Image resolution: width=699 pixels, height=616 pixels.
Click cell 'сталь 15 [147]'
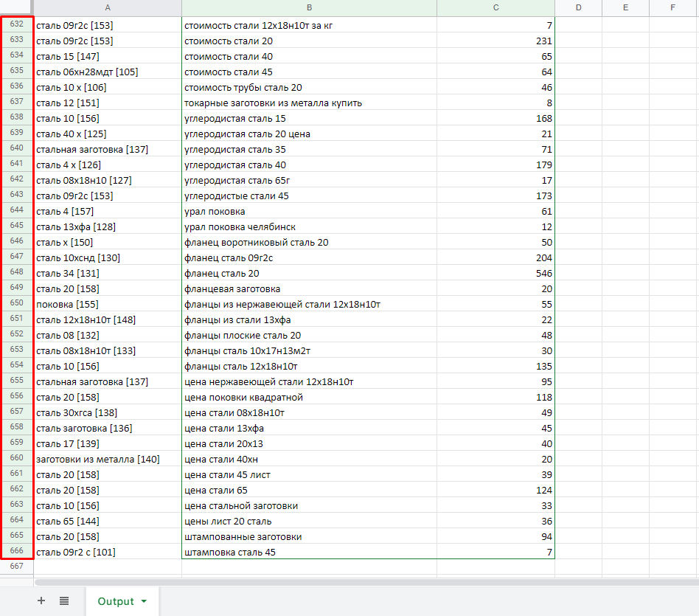pyautogui.click(x=108, y=56)
